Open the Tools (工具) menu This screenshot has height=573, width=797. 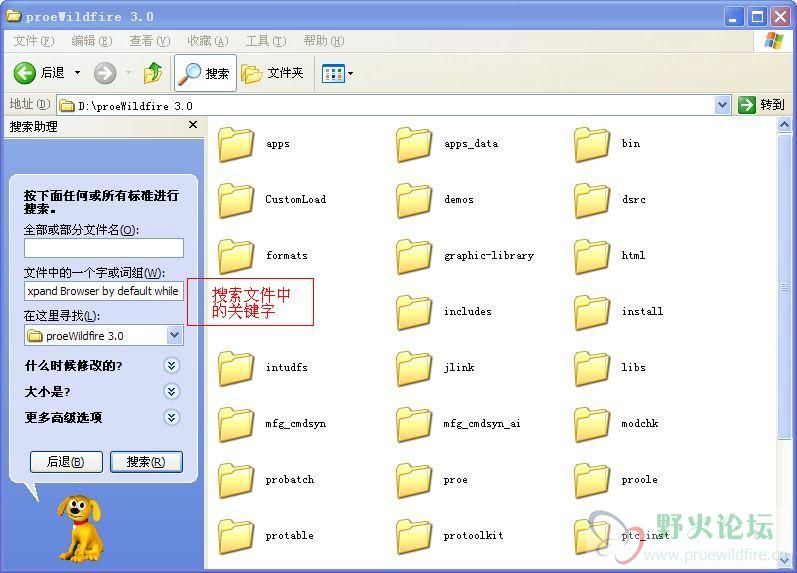click(x=266, y=41)
